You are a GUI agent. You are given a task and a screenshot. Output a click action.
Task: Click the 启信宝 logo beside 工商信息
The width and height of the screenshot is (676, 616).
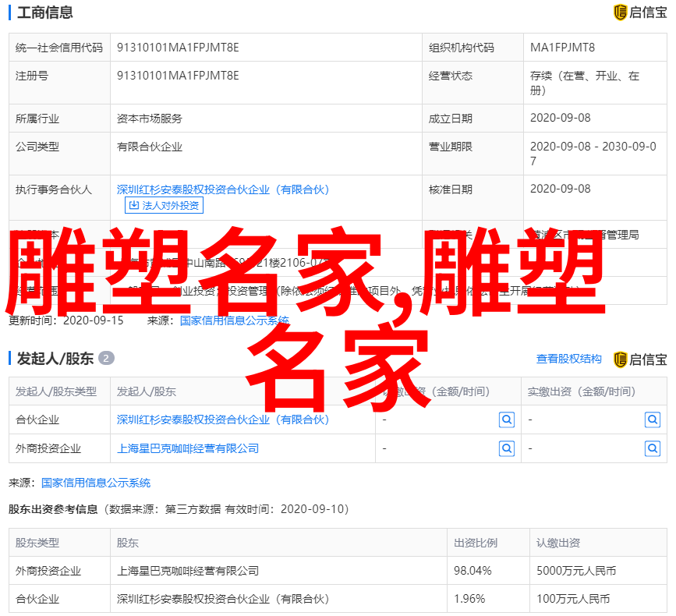640,12
